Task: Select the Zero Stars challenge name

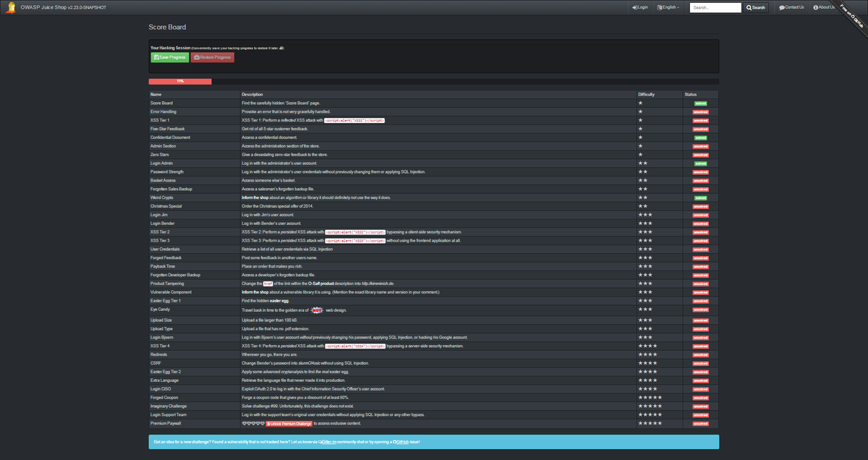Action: point(161,155)
